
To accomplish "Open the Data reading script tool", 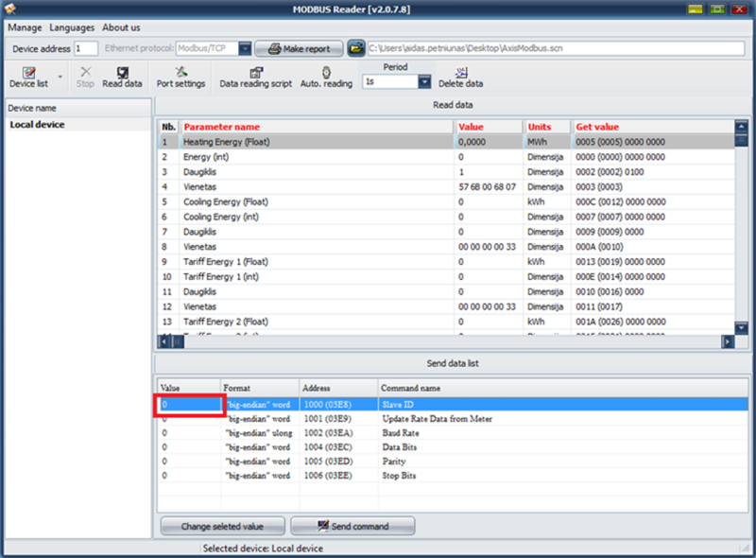I will pyautogui.click(x=255, y=77).
